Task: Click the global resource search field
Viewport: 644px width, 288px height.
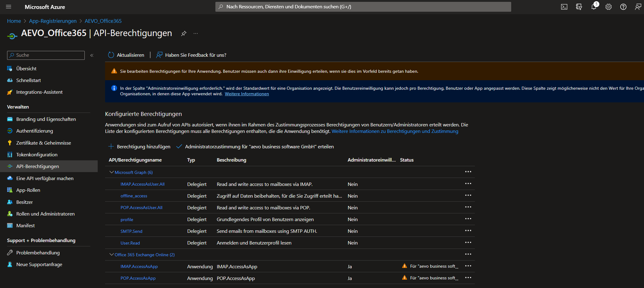Action: [363, 6]
